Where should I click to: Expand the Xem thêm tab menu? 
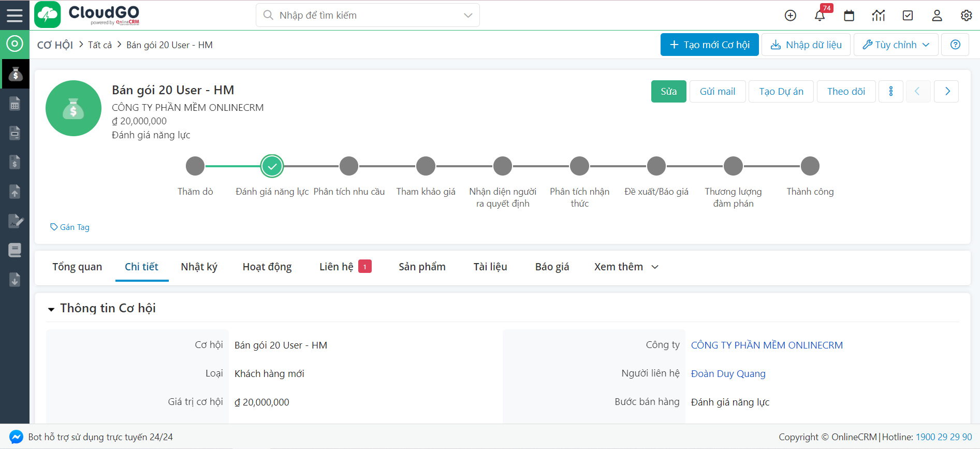(x=626, y=267)
